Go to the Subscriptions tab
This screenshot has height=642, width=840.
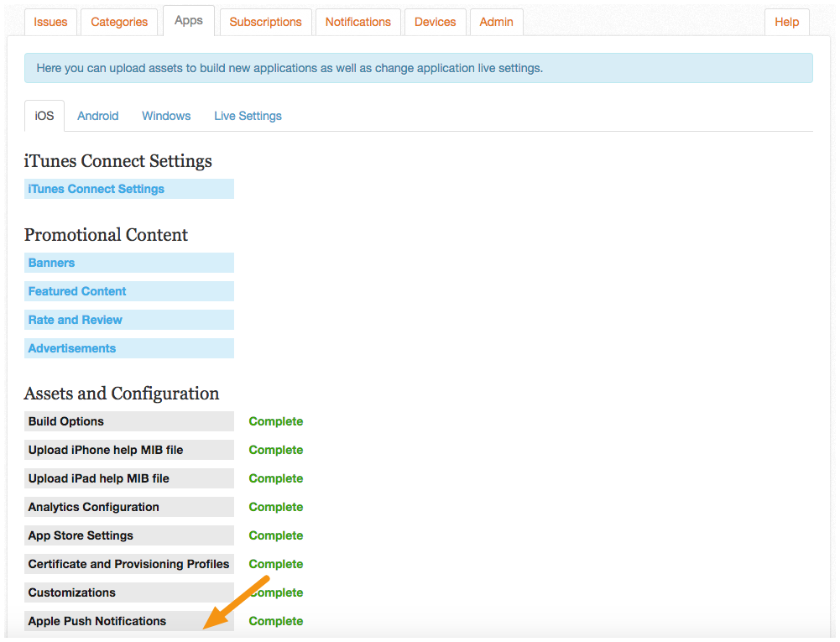pos(266,22)
